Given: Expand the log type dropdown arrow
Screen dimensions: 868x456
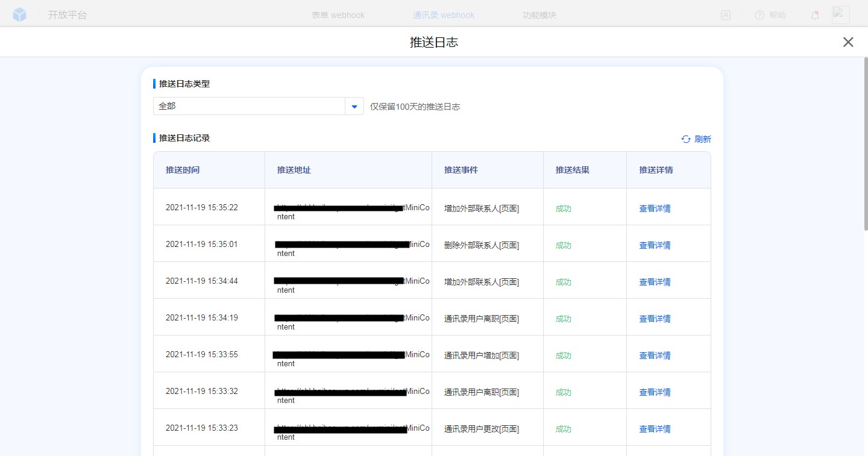Looking at the screenshot, I should 354,107.
